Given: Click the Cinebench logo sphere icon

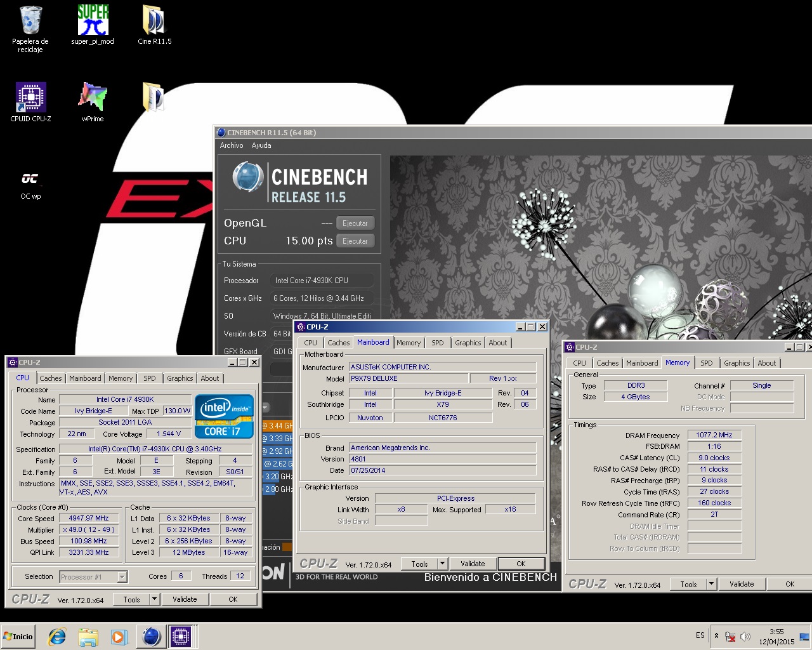Looking at the screenshot, I should coord(247,177).
